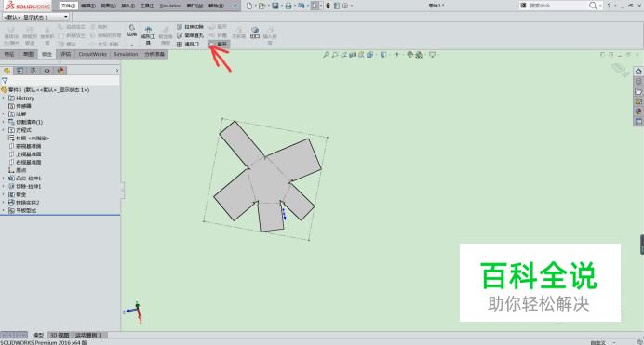Select the root part node in the tree
644x345 pixels.
(48, 90)
